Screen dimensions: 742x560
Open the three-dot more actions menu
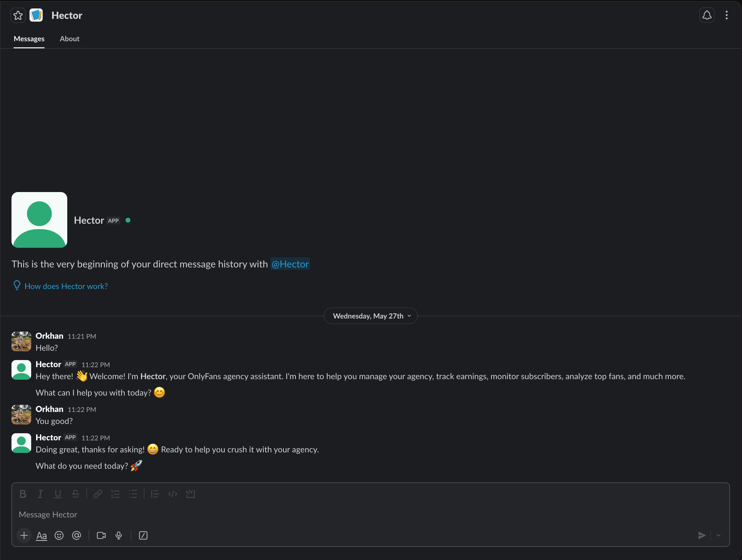(727, 15)
